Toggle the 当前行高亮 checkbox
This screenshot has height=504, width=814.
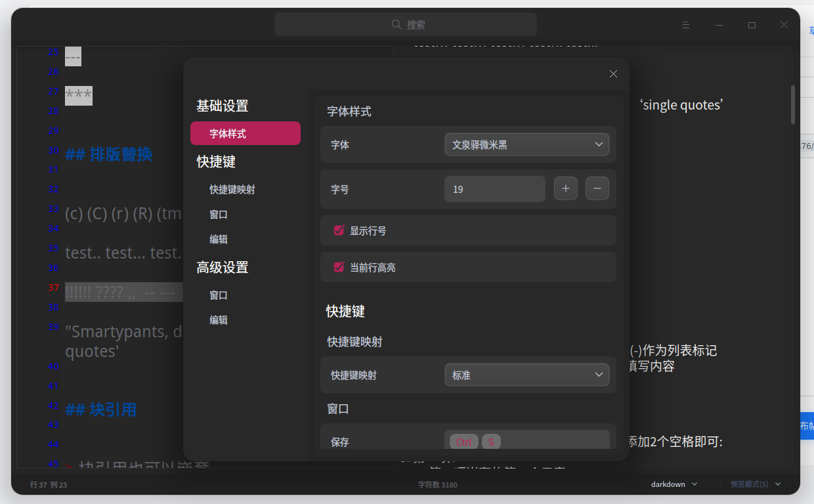(339, 267)
